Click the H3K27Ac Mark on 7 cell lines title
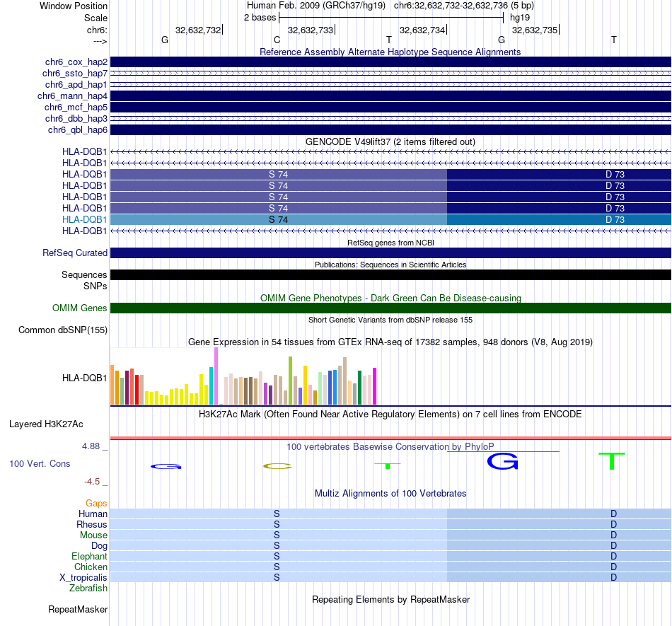Viewport: 672px width, 626px height. [390, 415]
